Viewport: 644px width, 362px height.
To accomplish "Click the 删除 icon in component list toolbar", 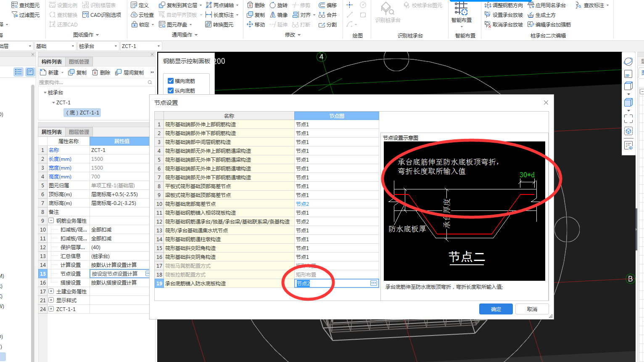I will click(95, 72).
